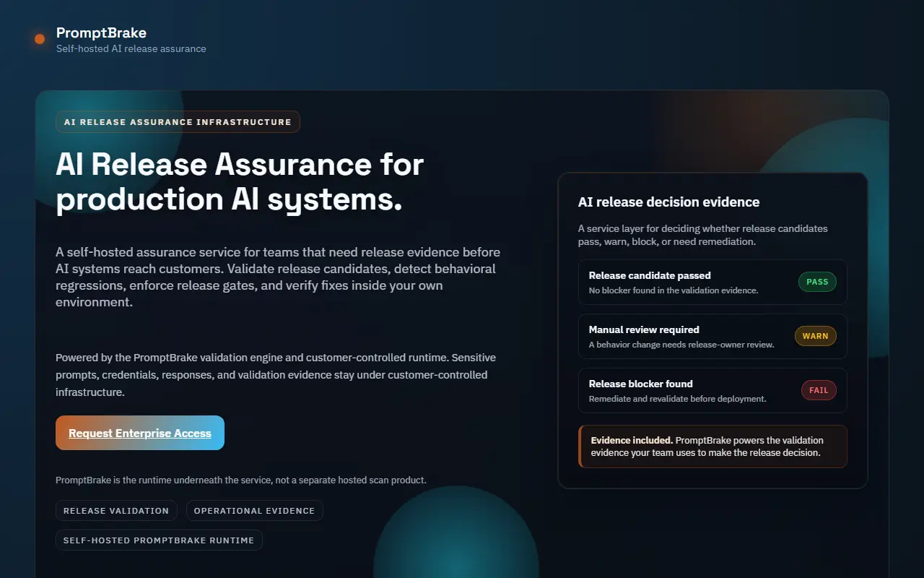
Task: Select the Self-Hosted PromptBrake Runtime tag
Action: click(159, 540)
